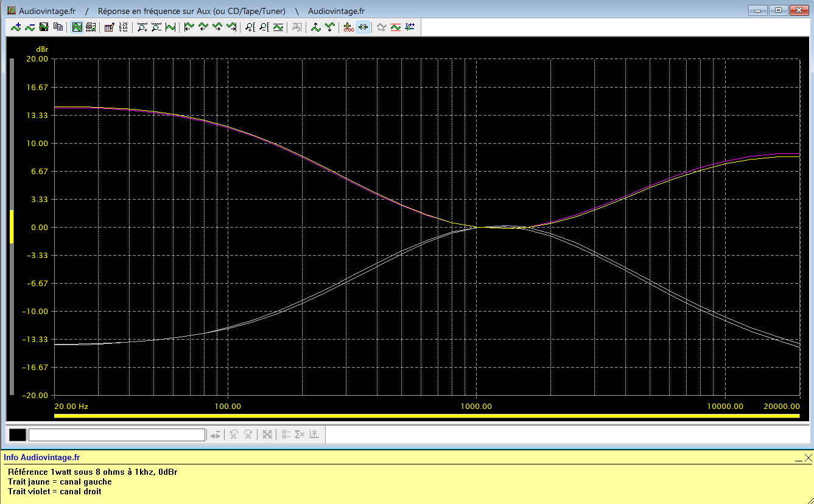Click the zoom out magnifier with minus
Image resolution: width=814 pixels, height=504 pixels.
[x=156, y=27]
